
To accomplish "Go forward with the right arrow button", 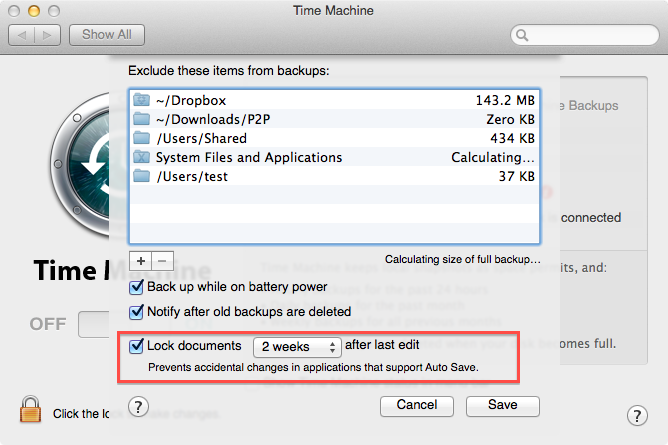I will coord(47,35).
